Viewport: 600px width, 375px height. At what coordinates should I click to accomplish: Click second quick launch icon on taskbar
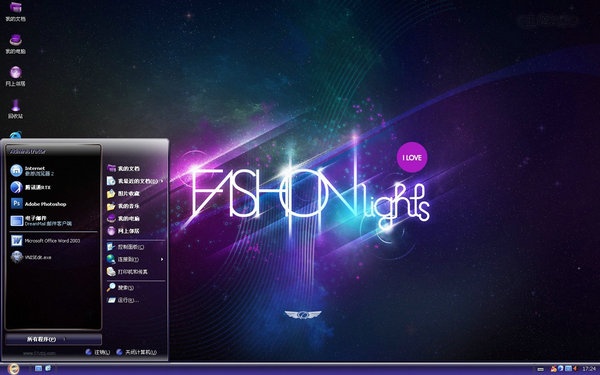click(48, 368)
